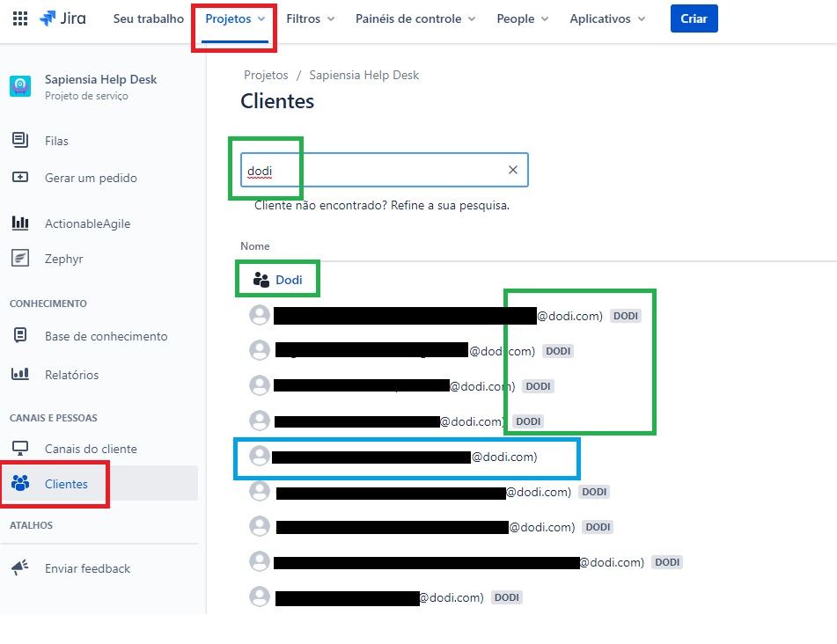Screen dimensions: 837x644
Task: Click the Sapiensia Help Desk breadcrumb
Action: coord(364,76)
